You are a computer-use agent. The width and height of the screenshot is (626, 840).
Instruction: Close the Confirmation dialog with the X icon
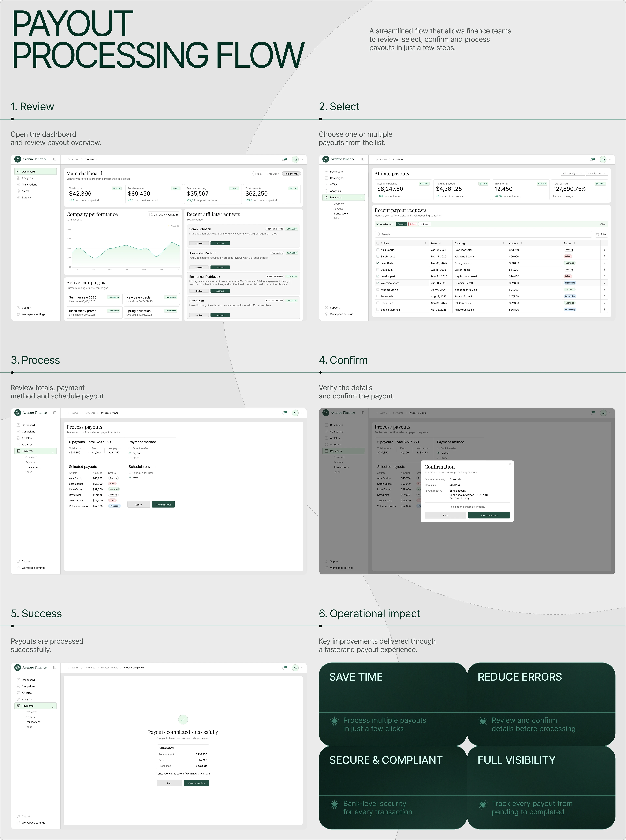(510, 464)
